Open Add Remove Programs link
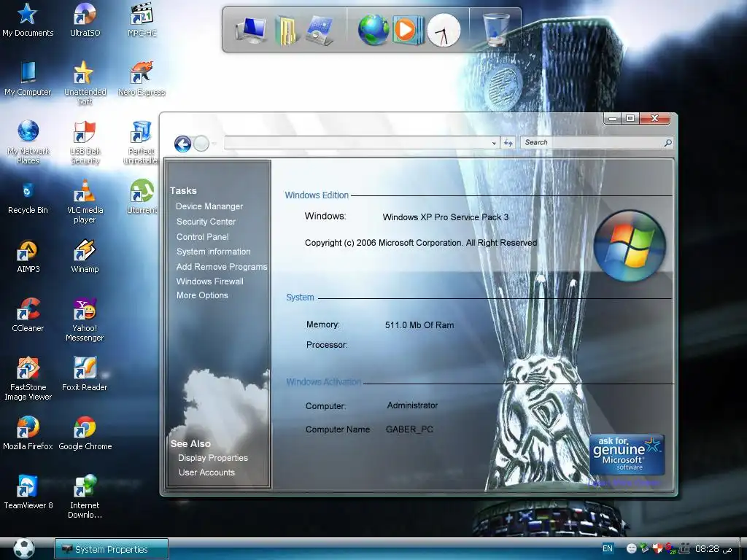This screenshot has width=747, height=560. tap(222, 267)
